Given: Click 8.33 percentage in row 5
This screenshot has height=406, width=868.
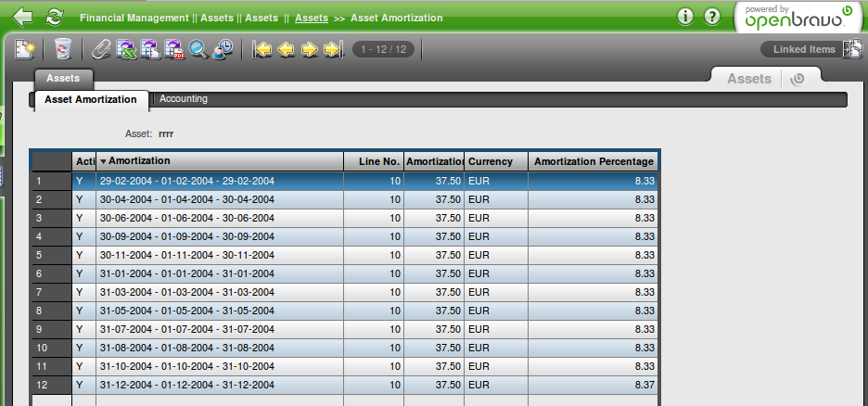Looking at the screenshot, I should click(645, 255).
